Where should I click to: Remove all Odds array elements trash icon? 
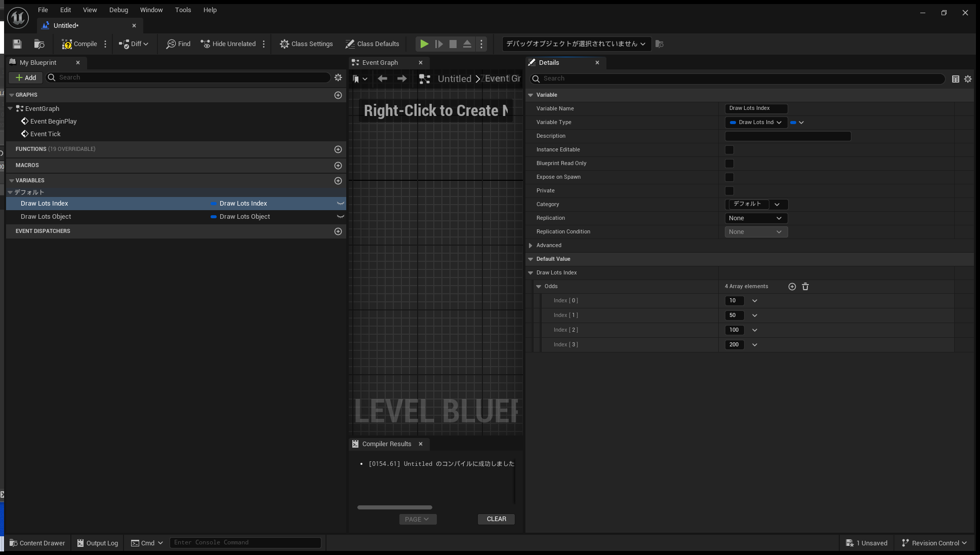[x=805, y=287]
